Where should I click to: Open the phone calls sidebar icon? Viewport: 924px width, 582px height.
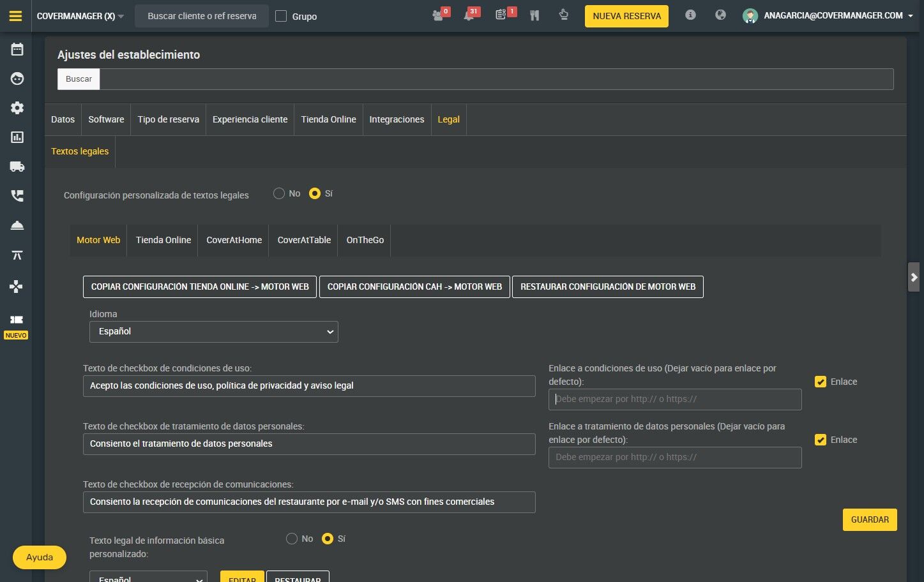point(17,196)
